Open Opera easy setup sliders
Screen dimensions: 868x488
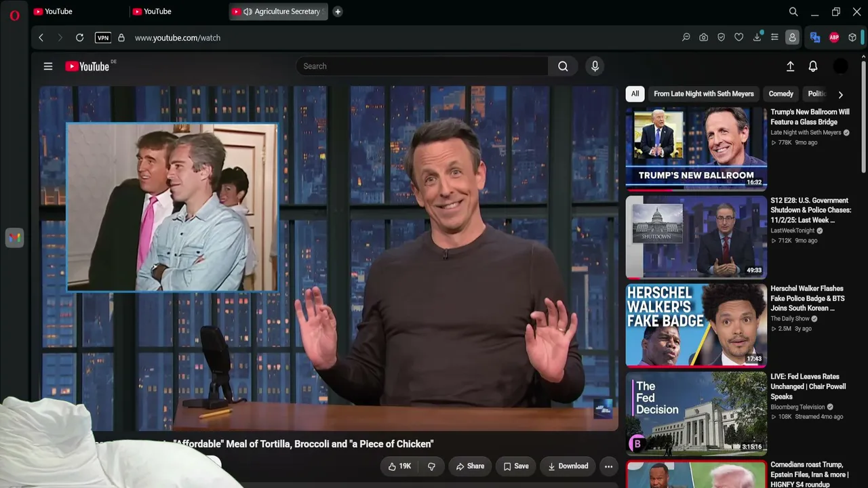coord(774,38)
